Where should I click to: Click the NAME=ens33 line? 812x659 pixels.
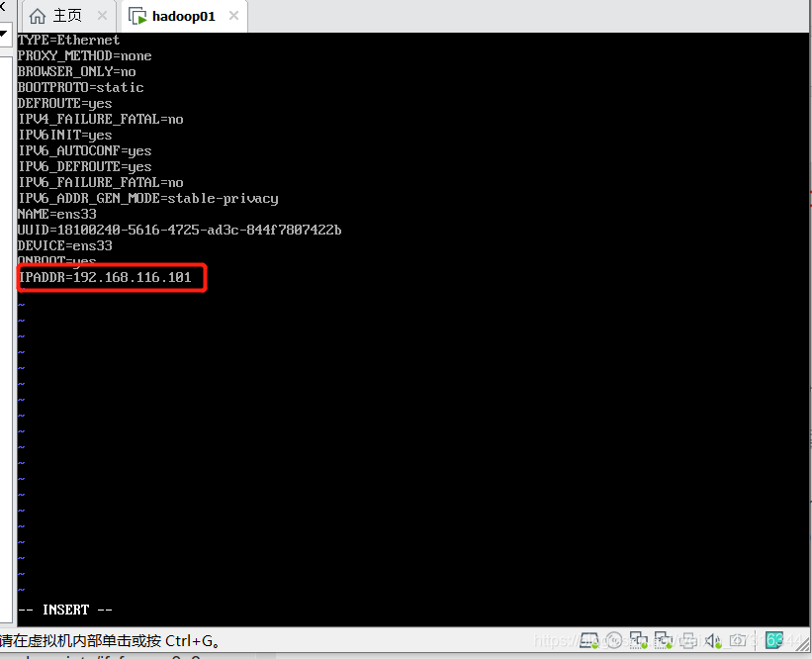tap(57, 214)
